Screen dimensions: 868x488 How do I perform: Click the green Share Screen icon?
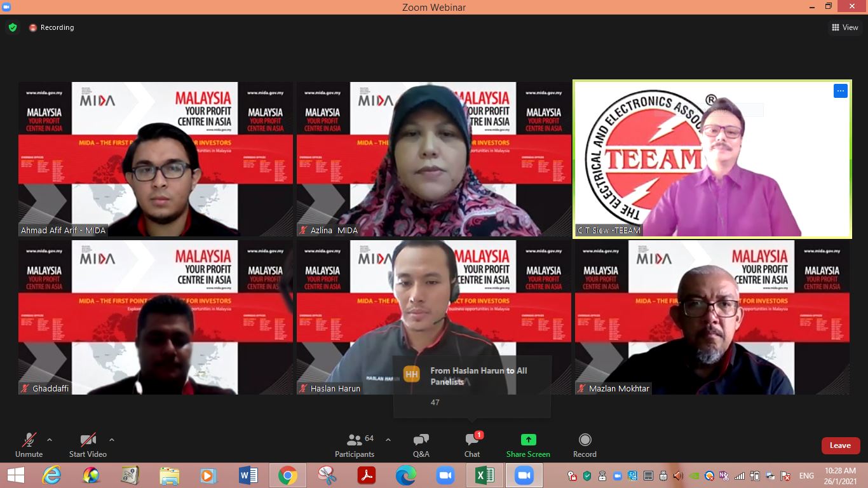pyautogui.click(x=528, y=440)
